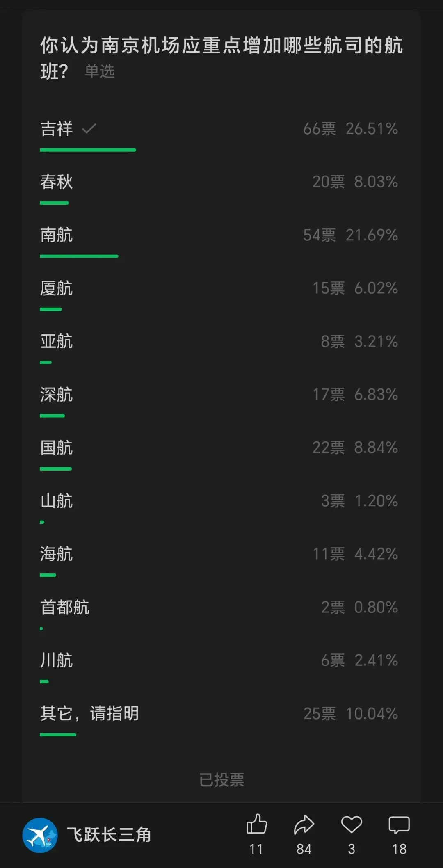The image size is (443, 868).
Task: Tap the 66票 26.51% result text
Action: [350, 129]
